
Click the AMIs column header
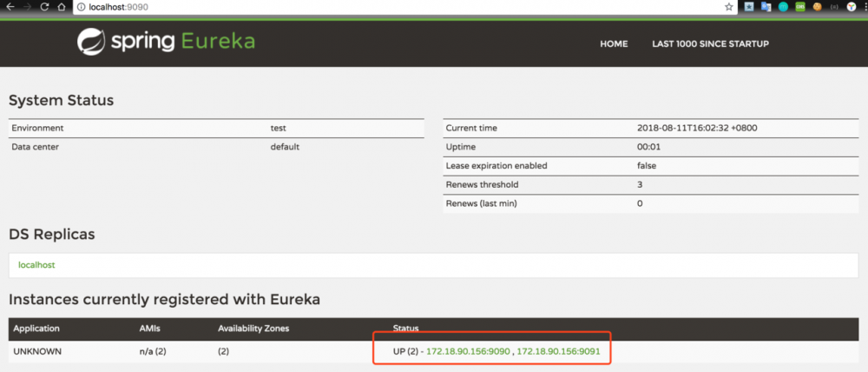tap(149, 329)
